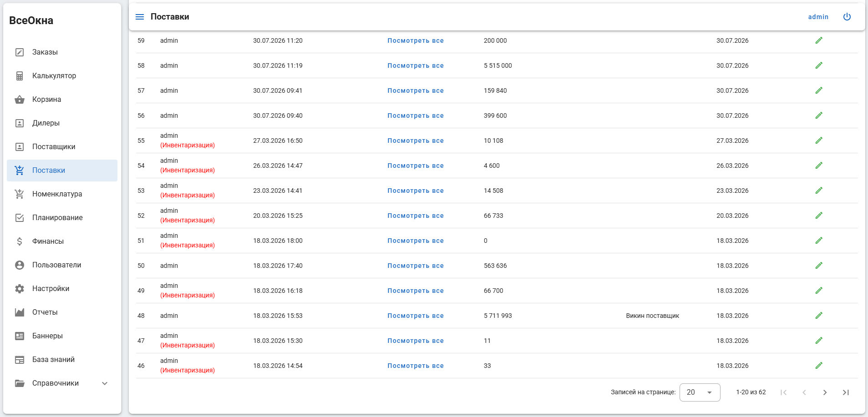Edit supply row 59 with pencil icon
868x417 pixels.
[819, 40]
